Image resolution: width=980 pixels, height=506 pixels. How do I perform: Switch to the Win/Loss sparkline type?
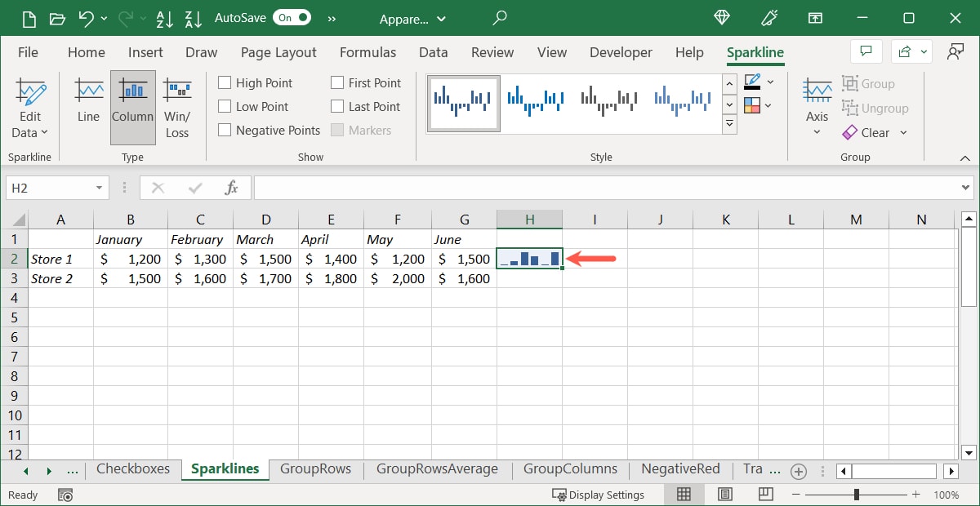click(x=177, y=102)
